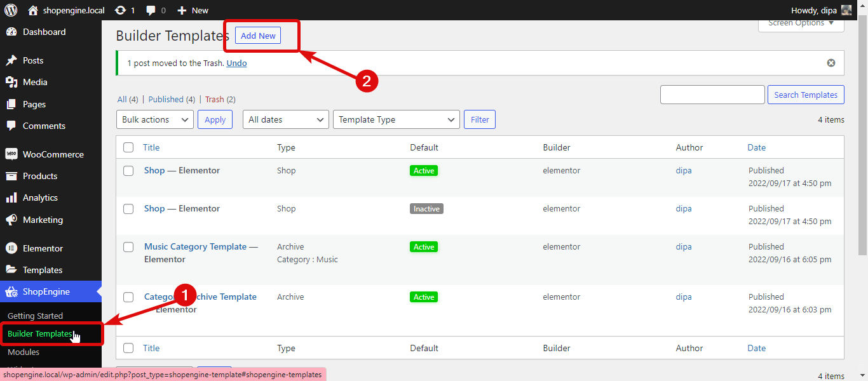The width and height of the screenshot is (868, 381).
Task: Click the Undo link in the notice
Action: (236, 63)
